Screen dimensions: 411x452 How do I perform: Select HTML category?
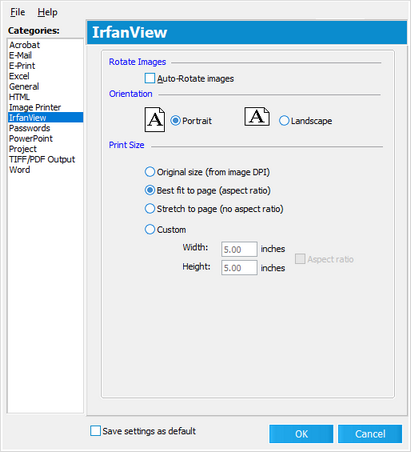(x=45, y=97)
